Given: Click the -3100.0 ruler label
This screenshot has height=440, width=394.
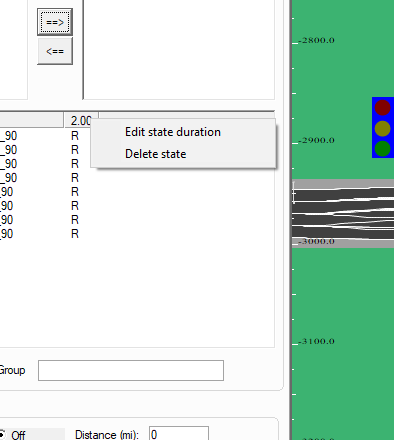Looking at the screenshot, I should (x=316, y=341).
